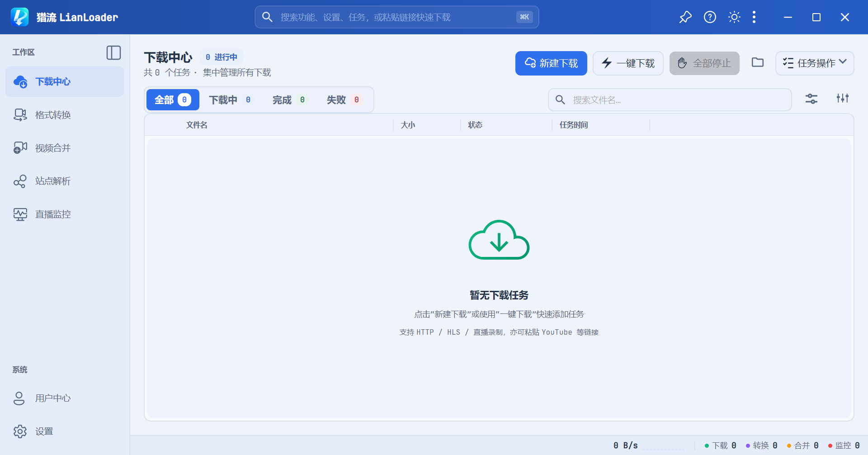Click the ⌘K shortcut badge

click(x=524, y=17)
